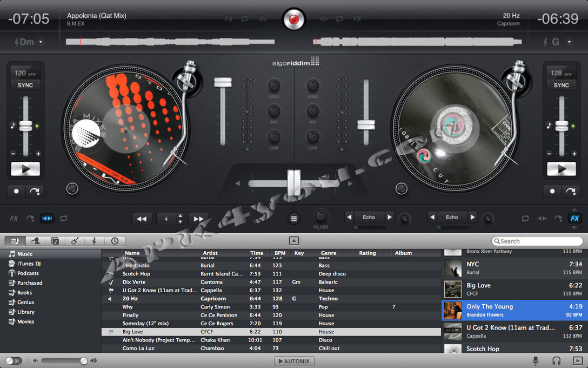Open the right deck FX icon in the top bar
This screenshot has width=588, height=368.
[x=357, y=19]
